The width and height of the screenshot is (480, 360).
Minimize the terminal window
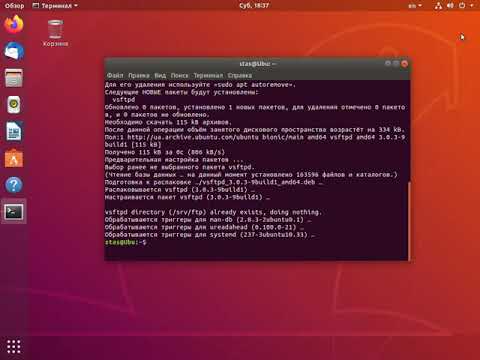[388, 63]
